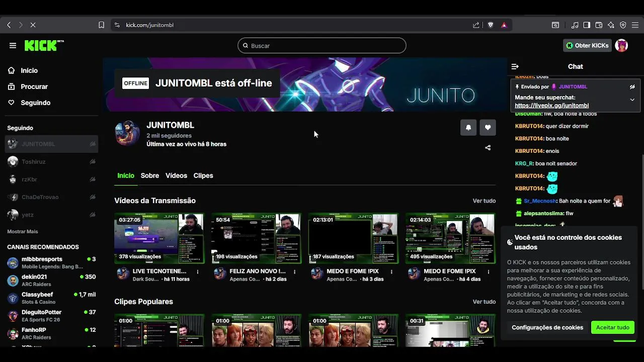This screenshot has height=362, width=644.
Task: Open recommended channel Classybeef
Action: [51, 298]
